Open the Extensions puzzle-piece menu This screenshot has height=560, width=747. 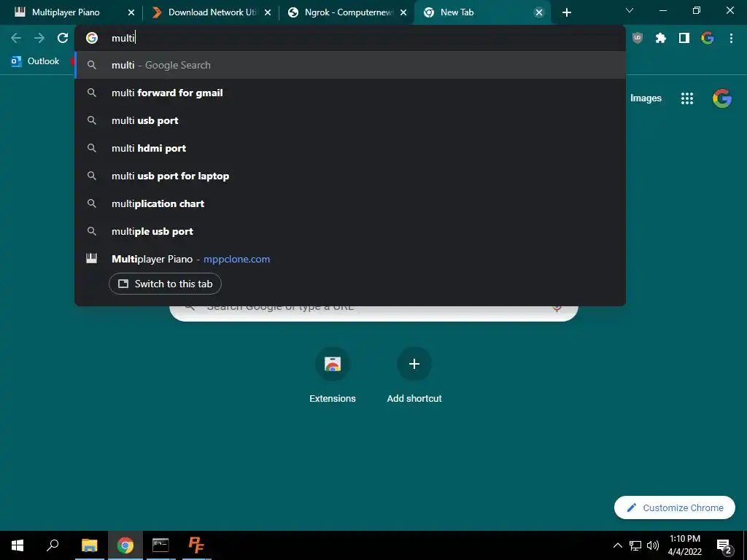660,38
